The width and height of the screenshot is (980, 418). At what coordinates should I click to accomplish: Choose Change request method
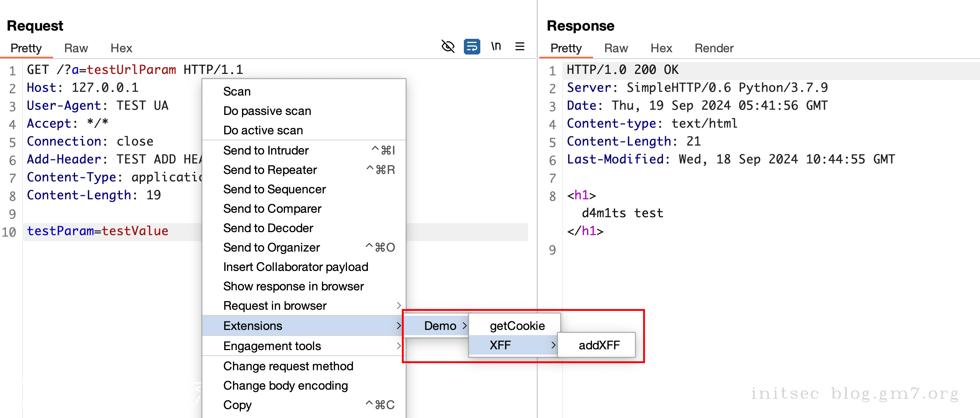288,366
